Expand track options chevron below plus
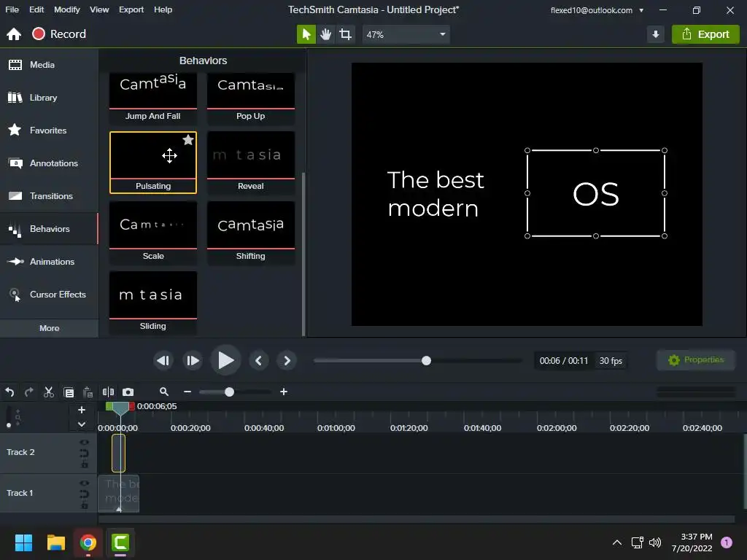This screenshot has height=560, width=747. (x=82, y=424)
